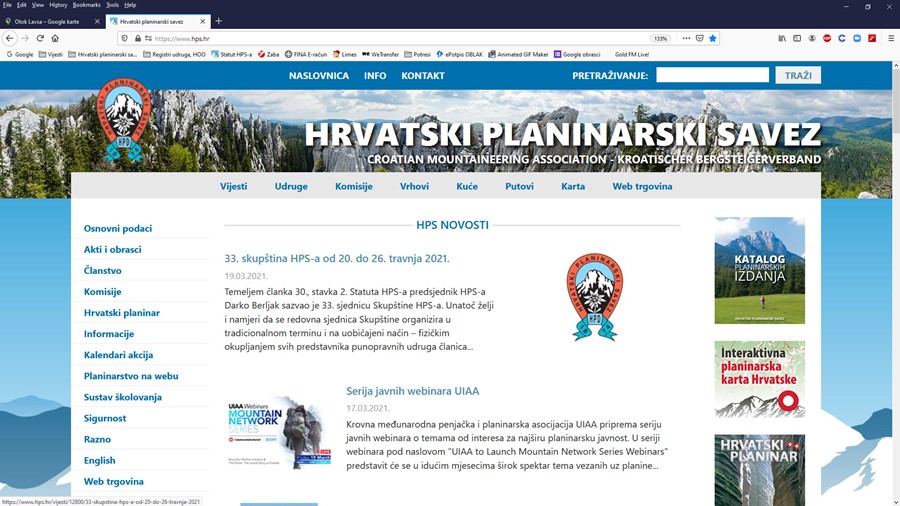This screenshot has height=506, width=900.
Task: Click the blue bookmark star
Action: click(x=713, y=38)
